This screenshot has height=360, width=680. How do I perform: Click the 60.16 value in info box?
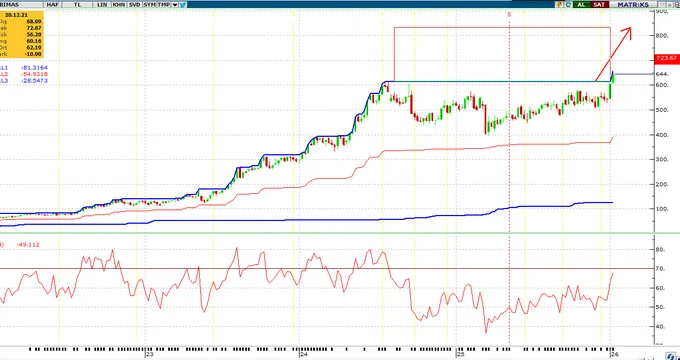(33, 41)
